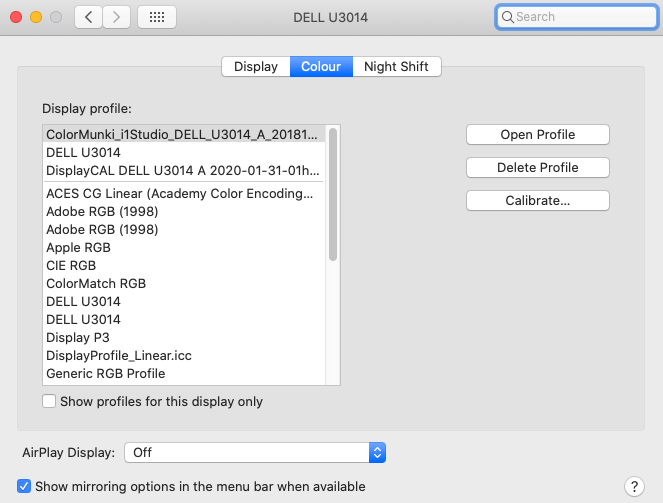The height and width of the screenshot is (503, 663).
Task: Select DisplayProfile_Linear.icc profile
Action: 184,355
